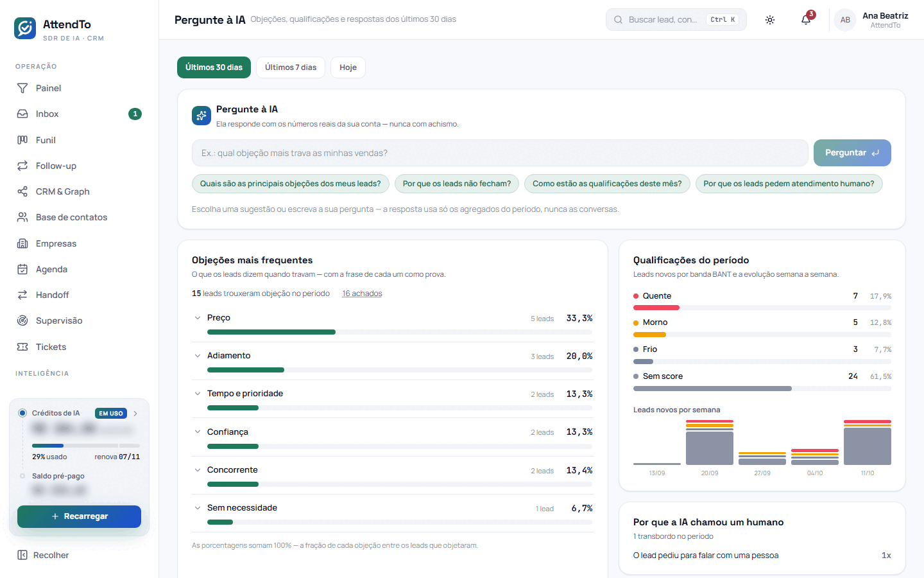
Task: Focus the Buscar lead search field
Action: [x=676, y=20]
